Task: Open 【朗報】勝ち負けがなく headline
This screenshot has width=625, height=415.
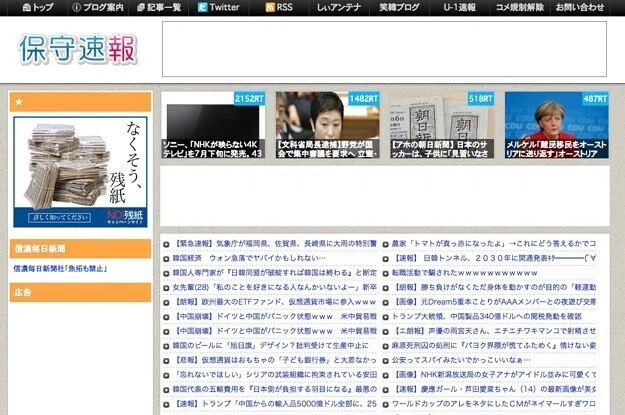Action: [494, 287]
